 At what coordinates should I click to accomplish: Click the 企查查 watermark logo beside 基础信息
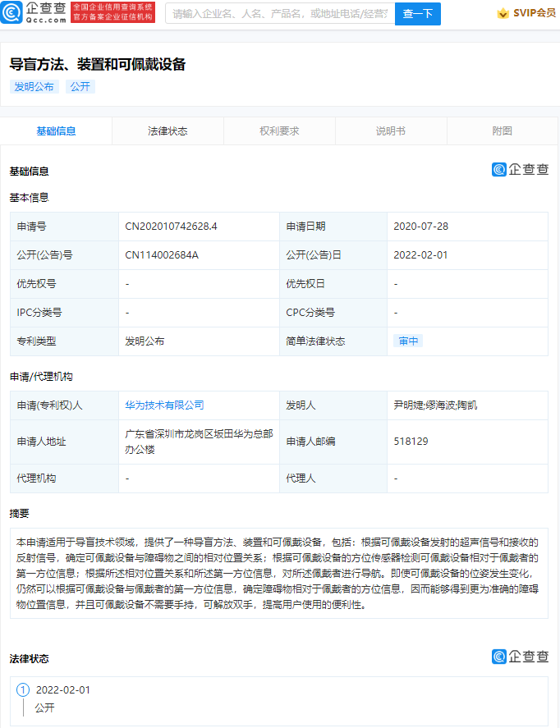point(520,169)
